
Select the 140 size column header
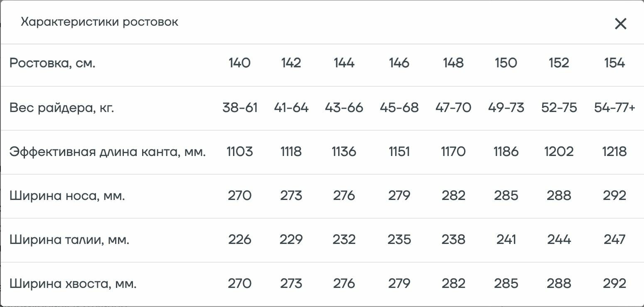(x=239, y=63)
